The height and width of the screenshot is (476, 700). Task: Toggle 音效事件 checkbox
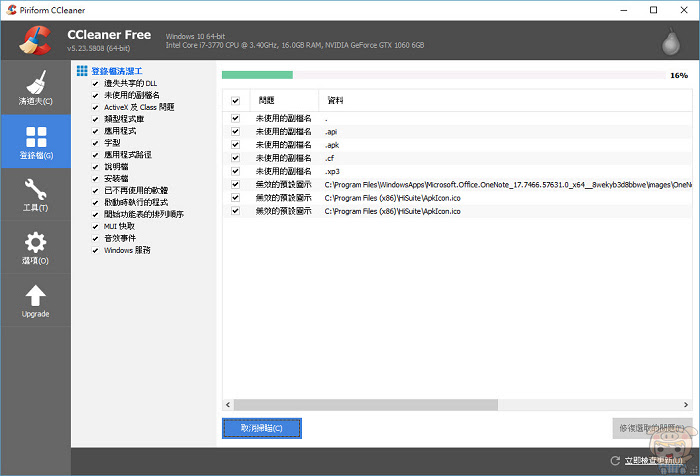95,238
